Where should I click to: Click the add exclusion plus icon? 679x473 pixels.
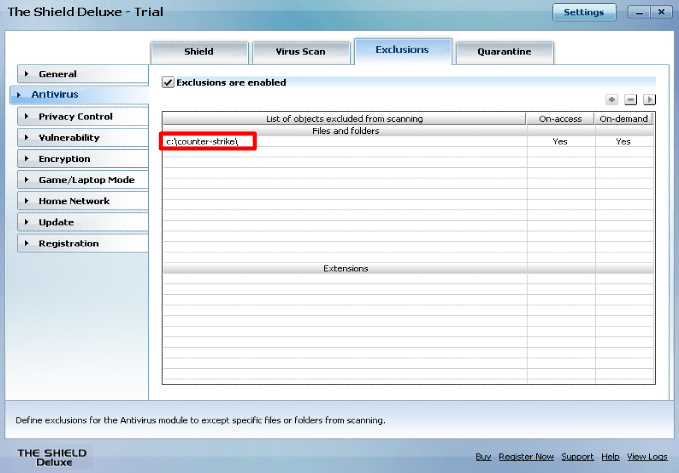pyautogui.click(x=611, y=100)
